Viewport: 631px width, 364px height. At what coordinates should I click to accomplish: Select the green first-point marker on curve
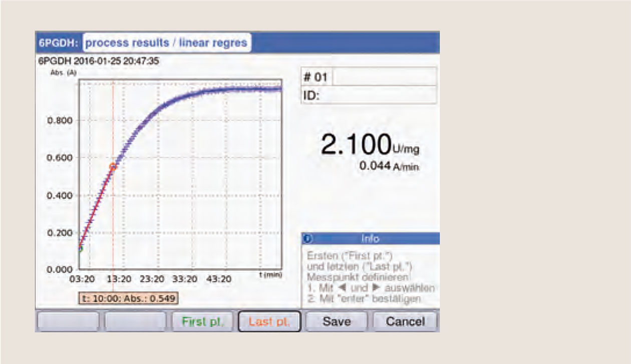pos(80,248)
